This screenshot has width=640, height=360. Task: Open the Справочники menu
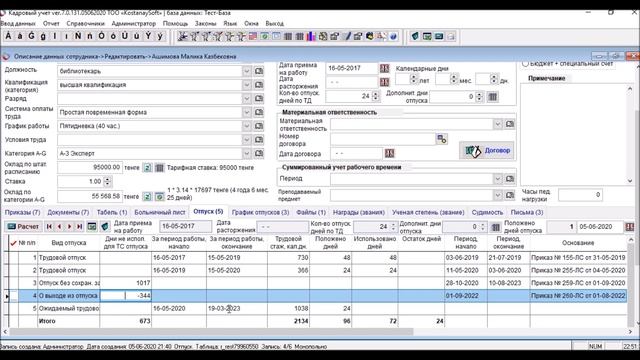pos(86,24)
